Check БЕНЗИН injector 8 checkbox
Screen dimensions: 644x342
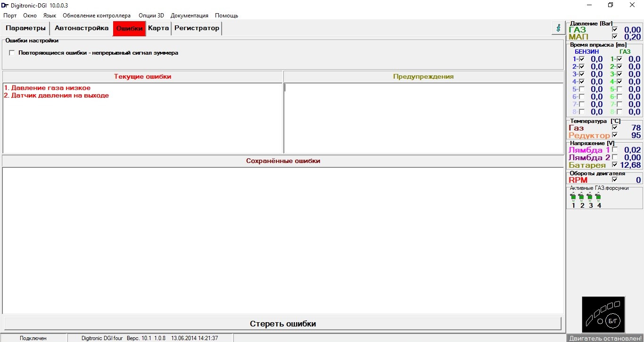582,112
